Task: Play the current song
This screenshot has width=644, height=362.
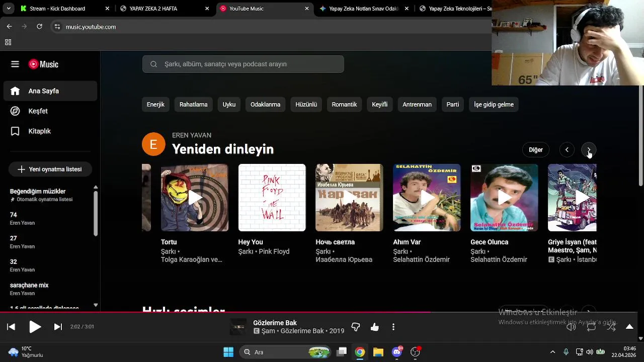Action: tap(35, 327)
